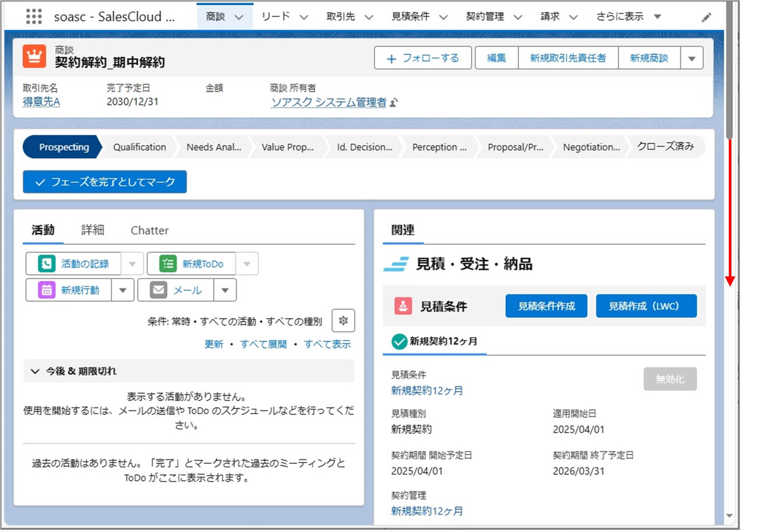Click the vertical scrollbar thumb
Image resolution: width=767 pixels, height=532 pixels.
[x=730, y=70]
